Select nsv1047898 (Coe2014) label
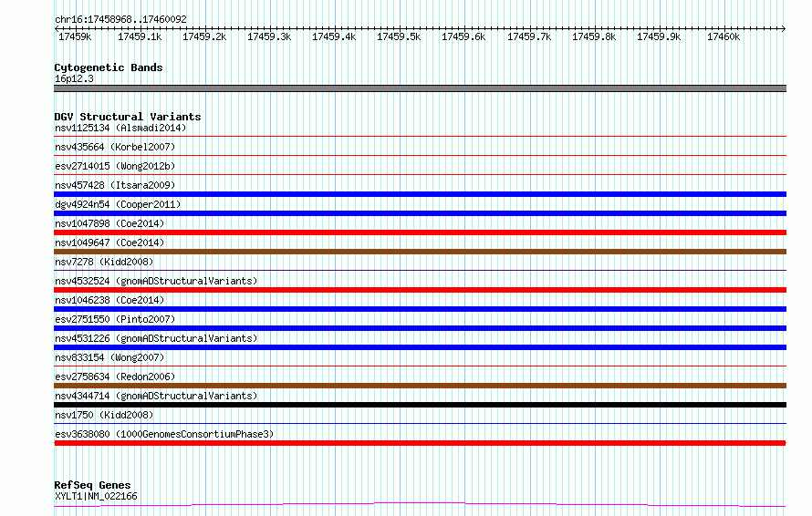Screen dimensions: 812x516 [x=109, y=223]
